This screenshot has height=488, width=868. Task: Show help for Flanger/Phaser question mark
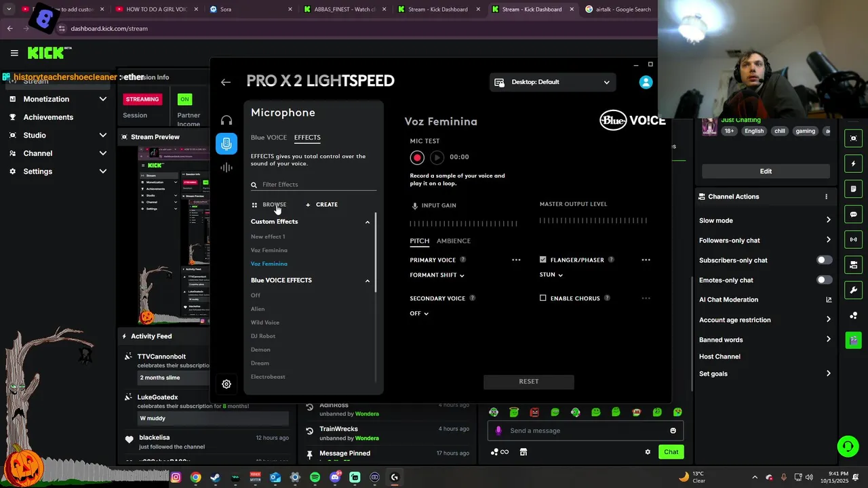point(611,260)
